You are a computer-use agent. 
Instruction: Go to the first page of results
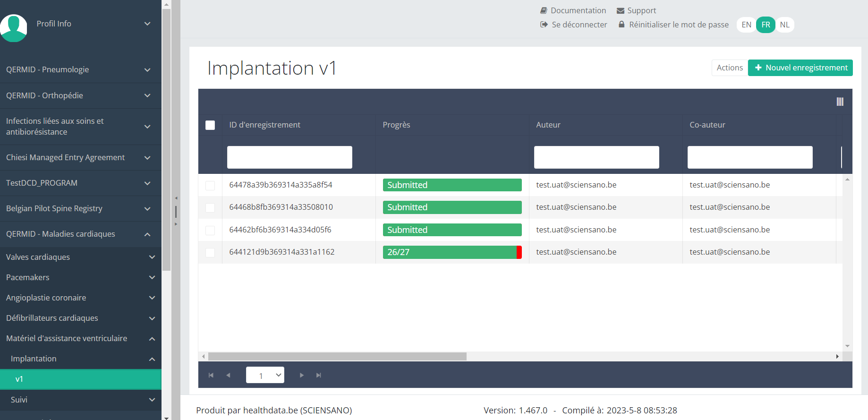[x=211, y=375]
